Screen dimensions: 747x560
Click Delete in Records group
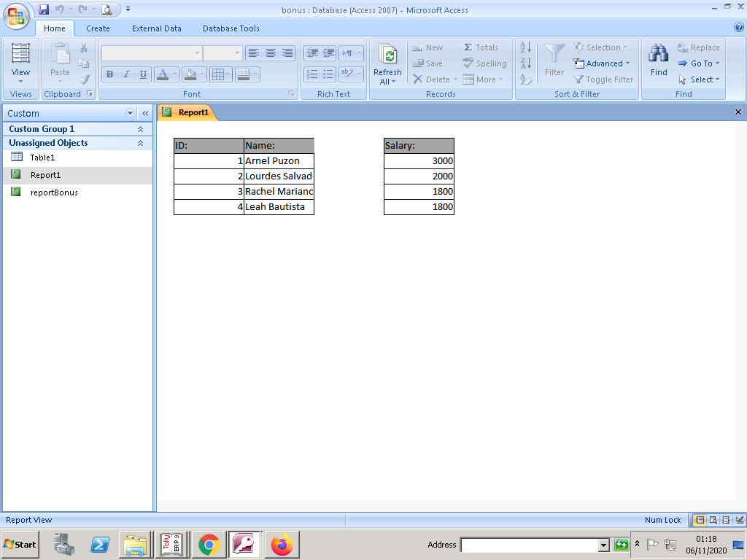[435, 79]
